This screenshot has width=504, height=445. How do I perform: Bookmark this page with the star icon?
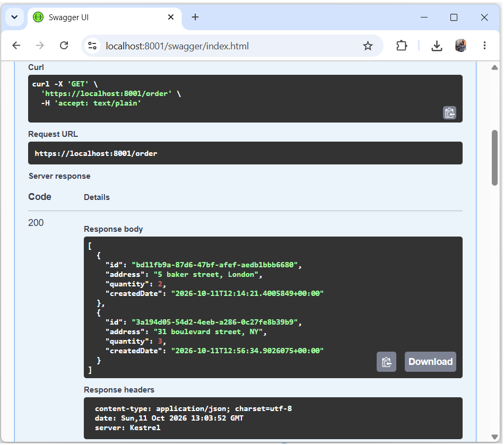coord(369,46)
